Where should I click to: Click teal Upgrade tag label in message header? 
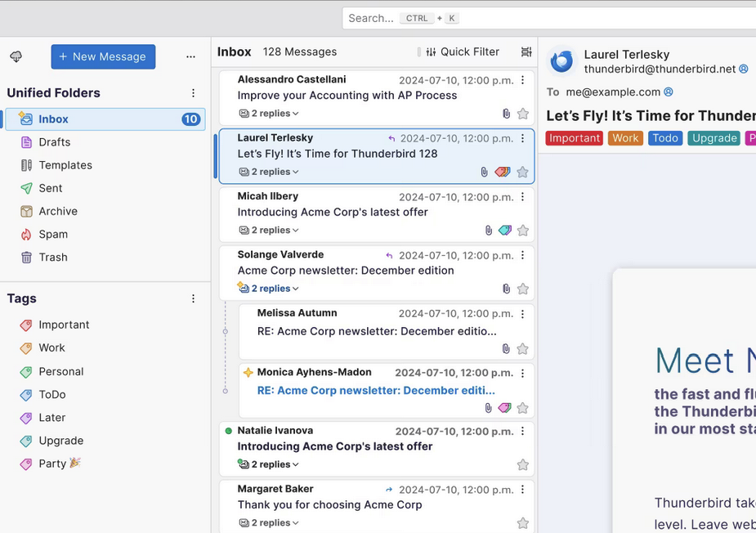click(714, 138)
